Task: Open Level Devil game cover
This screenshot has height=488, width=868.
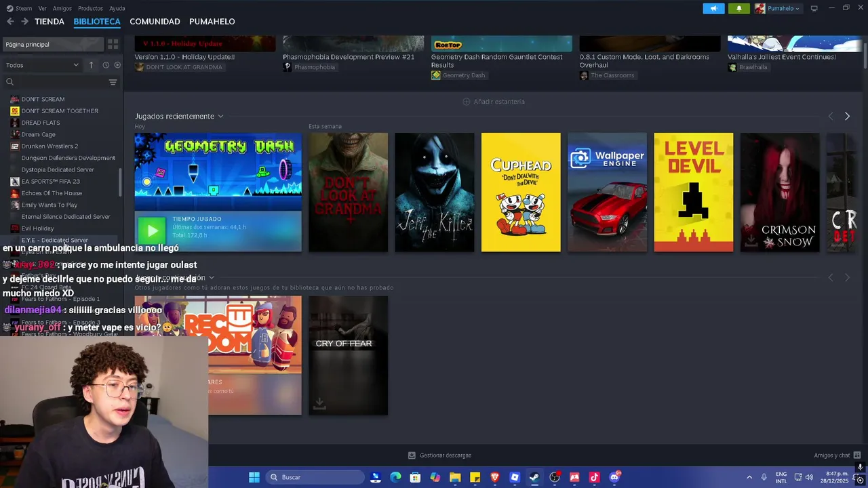Action: pyautogui.click(x=693, y=192)
